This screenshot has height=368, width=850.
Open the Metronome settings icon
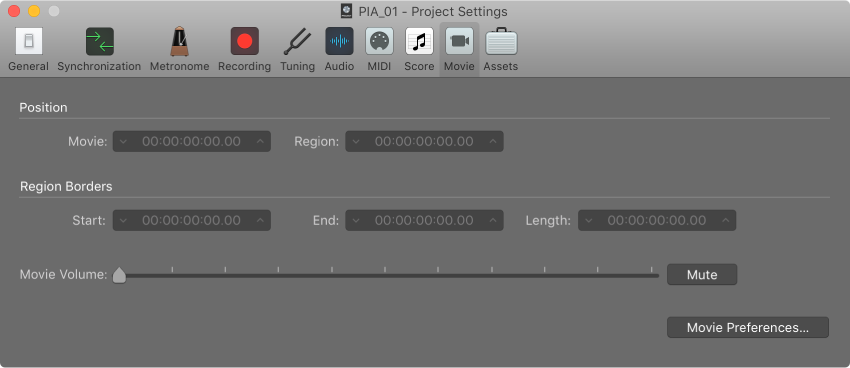(x=179, y=42)
